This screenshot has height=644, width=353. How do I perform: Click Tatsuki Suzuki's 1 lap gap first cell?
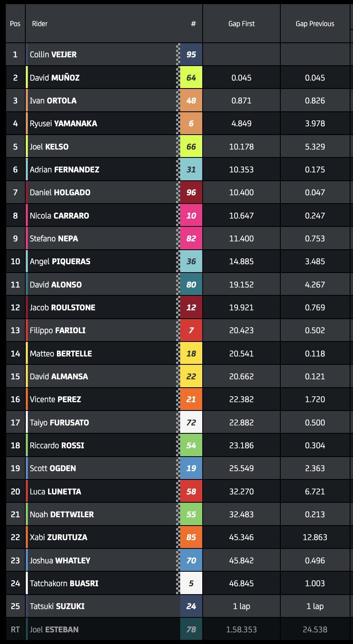coord(241,606)
